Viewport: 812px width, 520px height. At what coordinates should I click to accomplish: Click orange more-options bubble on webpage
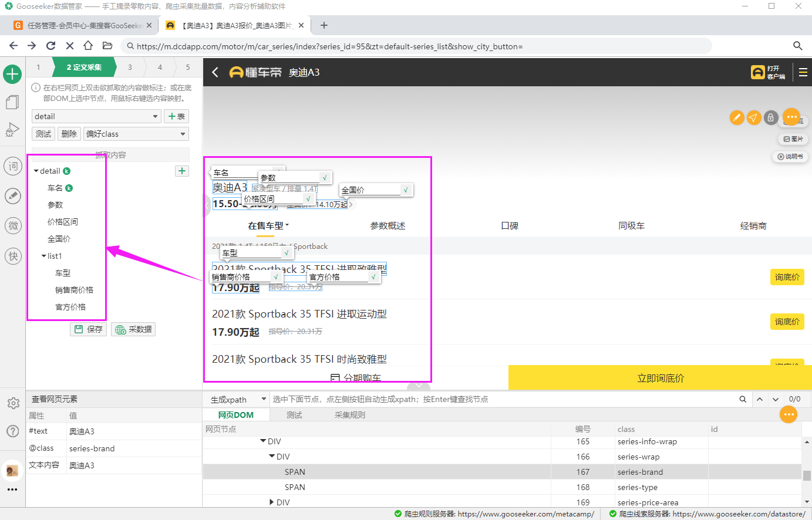click(x=791, y=117)
